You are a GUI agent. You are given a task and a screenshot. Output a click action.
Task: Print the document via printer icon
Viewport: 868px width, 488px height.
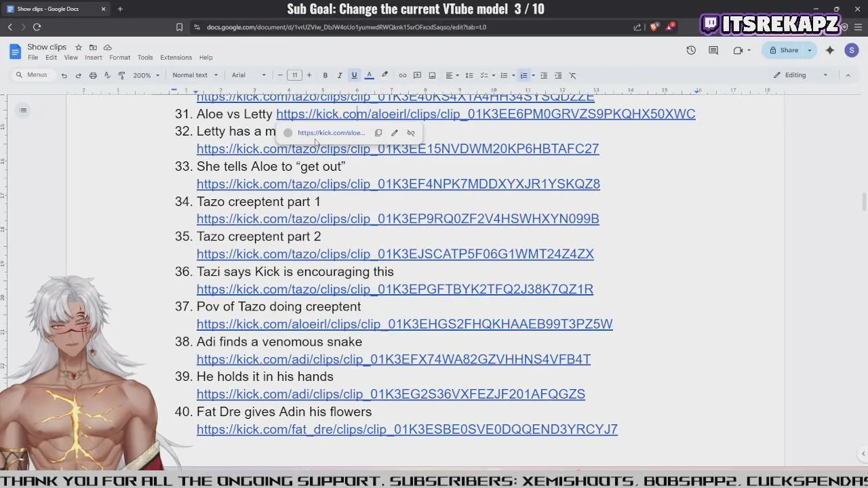pos(93,75)
